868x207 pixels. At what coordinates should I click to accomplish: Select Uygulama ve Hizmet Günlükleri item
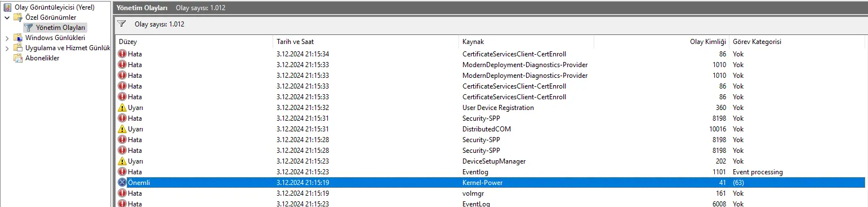(x=68, y=48)
